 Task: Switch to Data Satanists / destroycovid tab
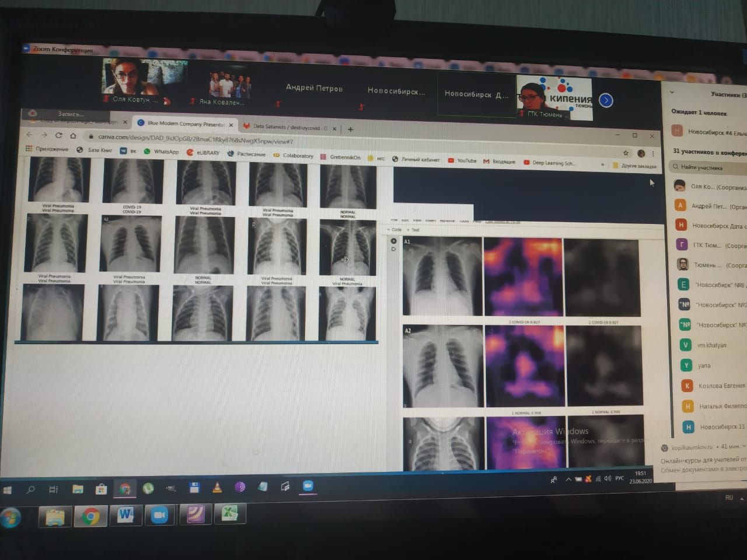coord(290,127)
